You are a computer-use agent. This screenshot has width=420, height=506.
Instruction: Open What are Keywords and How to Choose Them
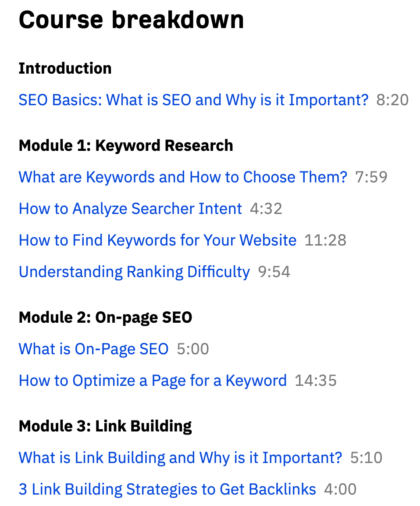183,177
